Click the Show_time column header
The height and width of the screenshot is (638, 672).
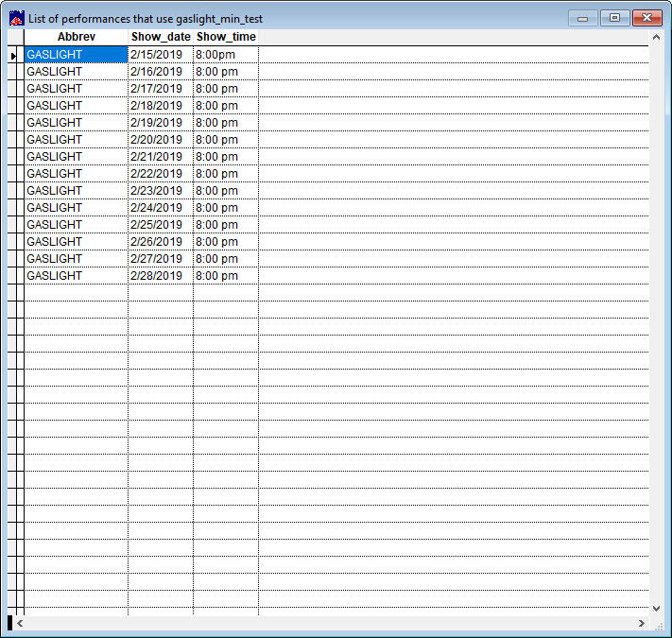pos(226,37)
